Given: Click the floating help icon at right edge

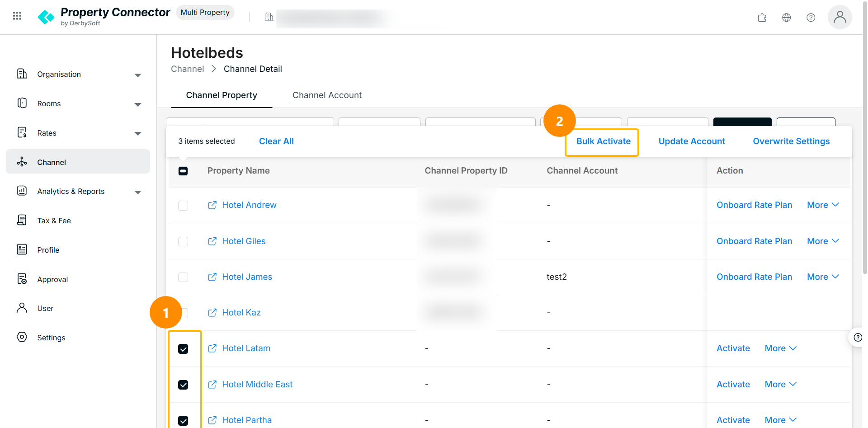Looking at the screenshot, I should [857, 337].
